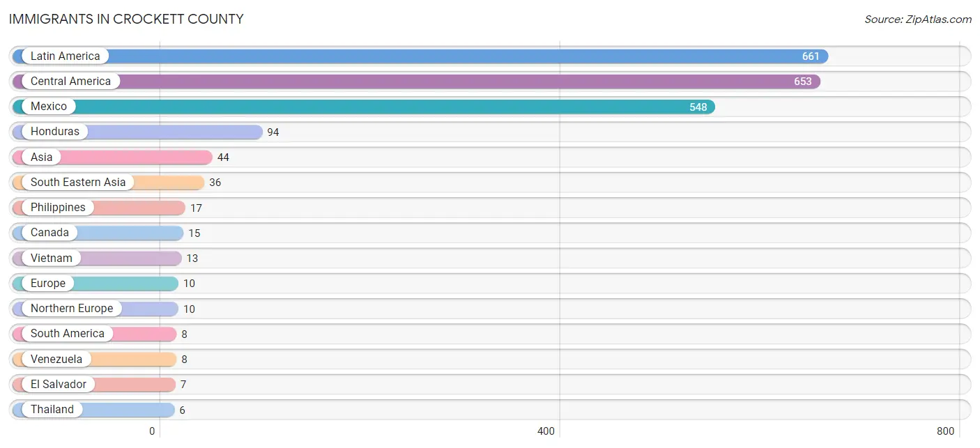Select the El Salvador label
Image resolution: width=980 pixels, height=448 pixels.
click(59, 385)
